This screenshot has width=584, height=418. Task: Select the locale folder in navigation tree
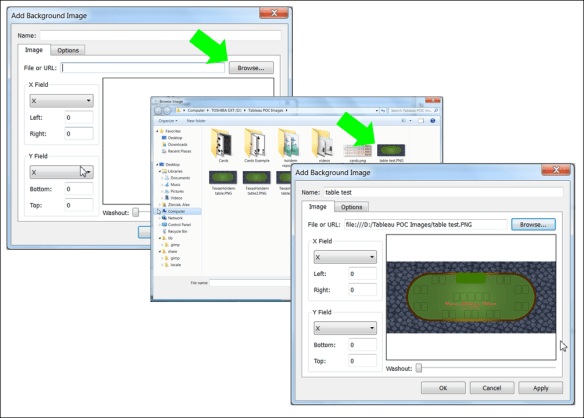point(175,265)
